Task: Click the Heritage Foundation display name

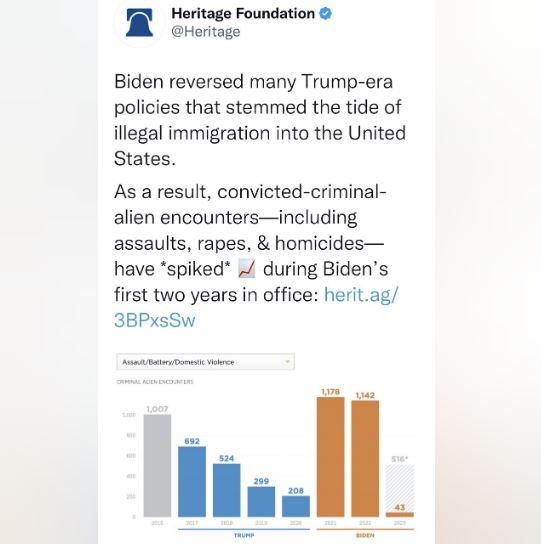Action: point(243,14)
